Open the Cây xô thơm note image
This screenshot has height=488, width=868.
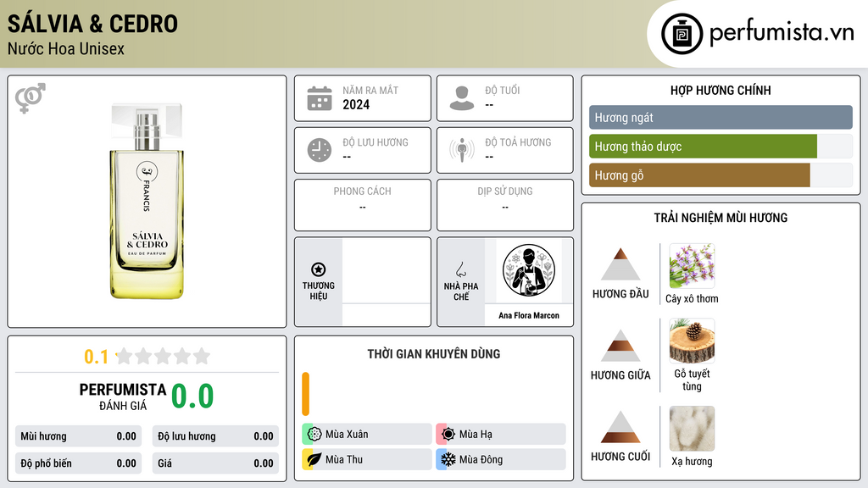pyautogui.click(x=692, y=265)
